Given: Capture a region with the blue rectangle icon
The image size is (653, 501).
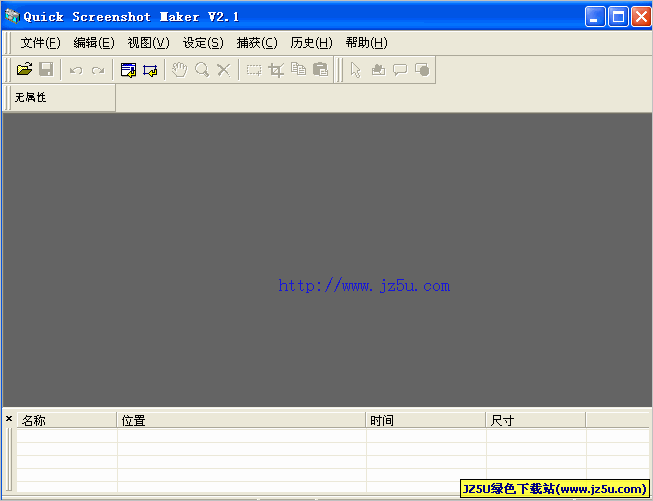Looking at the screenshot, I should click(x=150, y=70).
